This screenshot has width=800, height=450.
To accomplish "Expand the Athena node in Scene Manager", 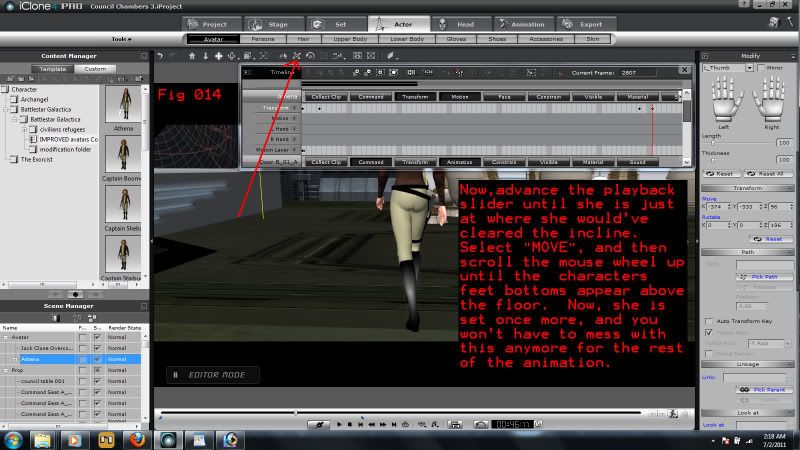I will (x=15, y=359).
